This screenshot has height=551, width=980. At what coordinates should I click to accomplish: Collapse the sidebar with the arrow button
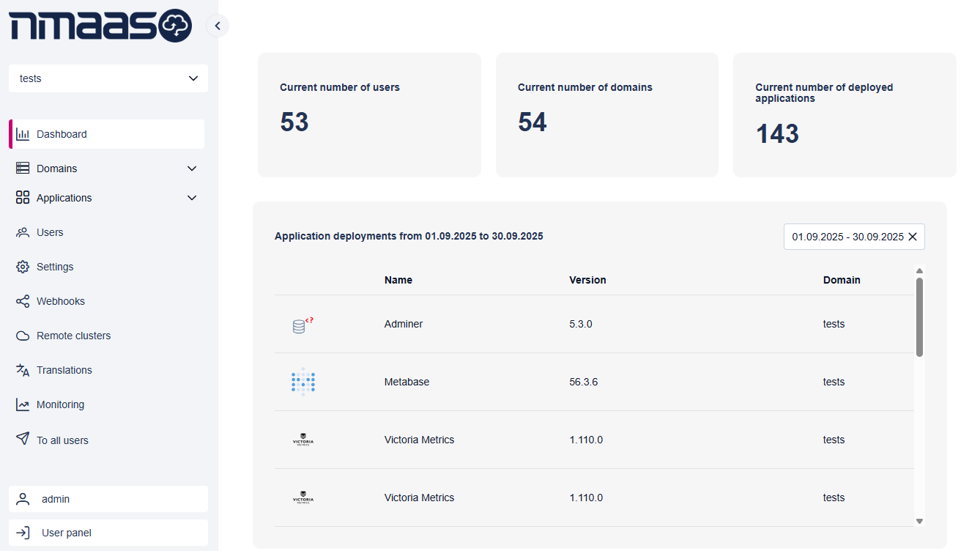218,26
